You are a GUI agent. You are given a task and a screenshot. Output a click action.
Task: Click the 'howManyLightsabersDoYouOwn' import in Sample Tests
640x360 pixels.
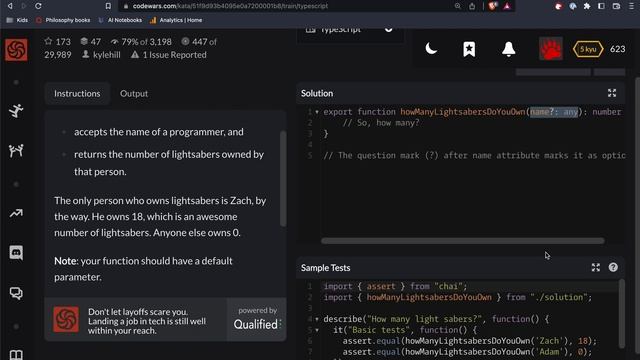click(x=429, y=297)
